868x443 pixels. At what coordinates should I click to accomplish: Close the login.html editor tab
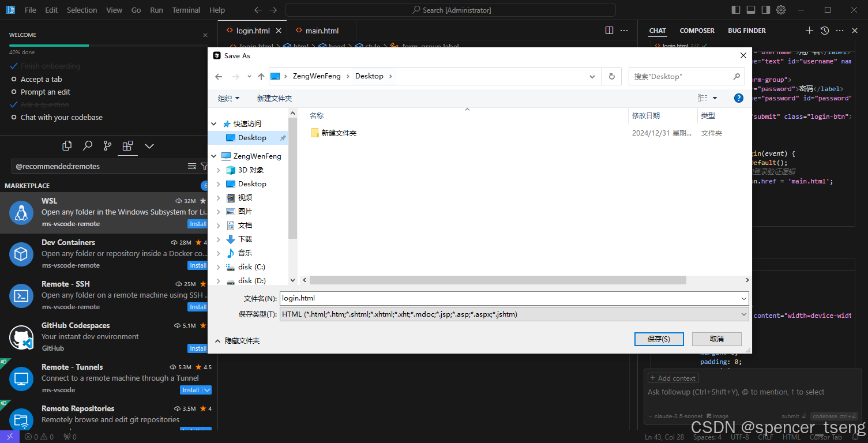[x=279, y=31]
